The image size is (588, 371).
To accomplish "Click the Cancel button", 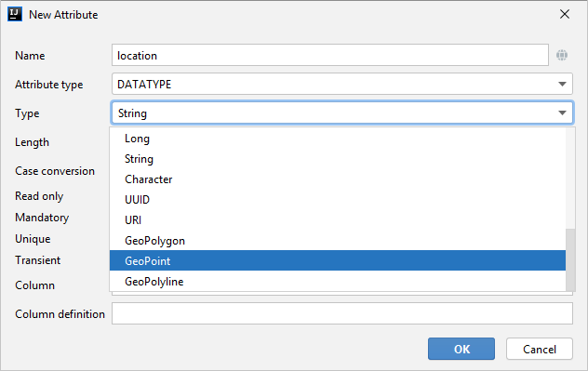I will [540, 349].
